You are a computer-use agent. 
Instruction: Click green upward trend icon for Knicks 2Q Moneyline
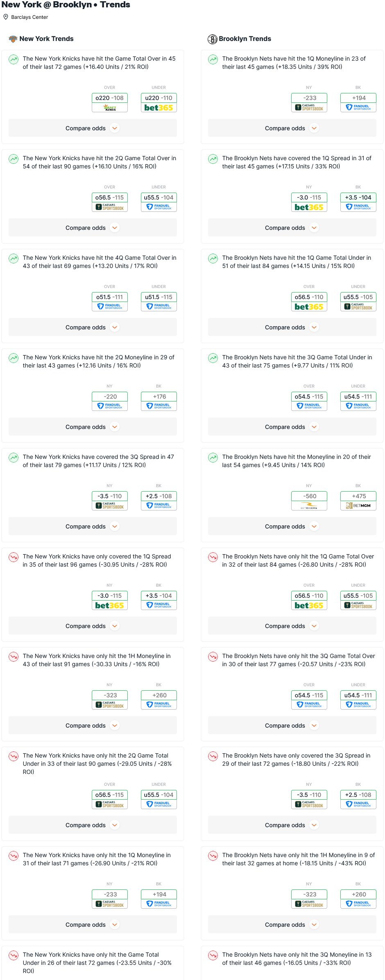point(14,358)
